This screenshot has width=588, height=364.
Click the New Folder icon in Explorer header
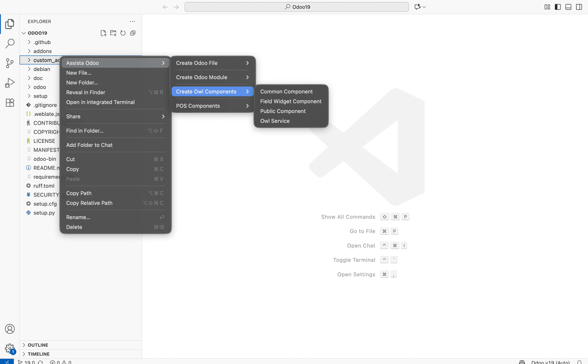pos(113,33)
